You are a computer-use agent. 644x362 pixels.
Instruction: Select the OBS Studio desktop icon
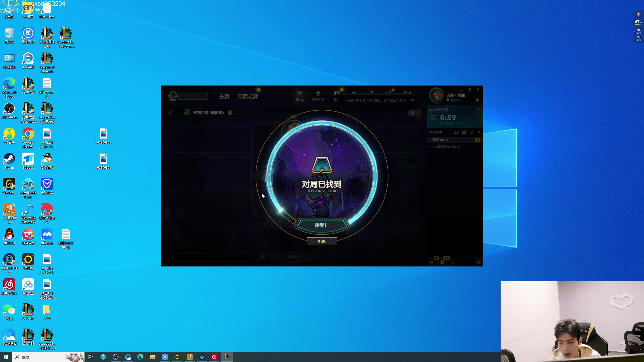pos(9,111)
